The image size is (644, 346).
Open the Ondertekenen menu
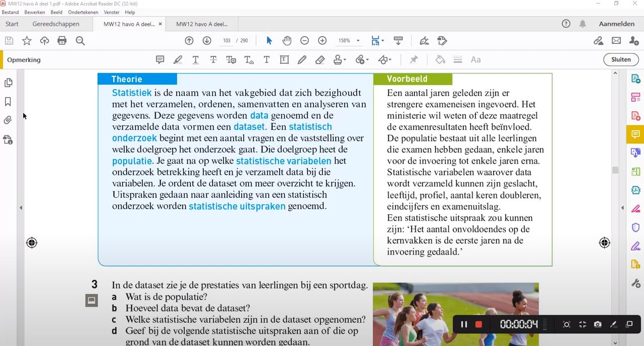83,12
